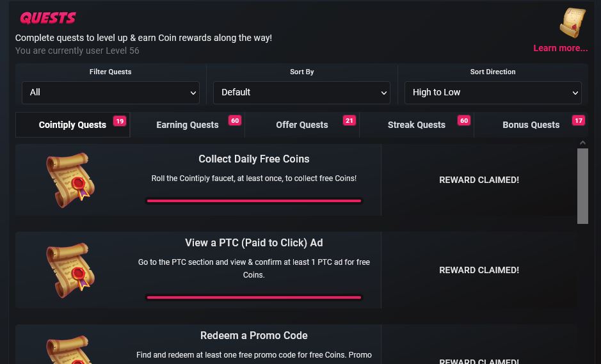This screenshot has height=364, width=601.
Task: Click the Collect Daily Free Coins scroll icon
Action: (x=70, y=180)
